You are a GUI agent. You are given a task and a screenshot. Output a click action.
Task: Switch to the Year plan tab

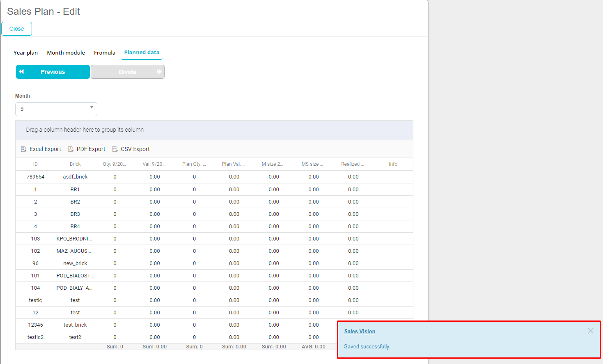(25, 53)
